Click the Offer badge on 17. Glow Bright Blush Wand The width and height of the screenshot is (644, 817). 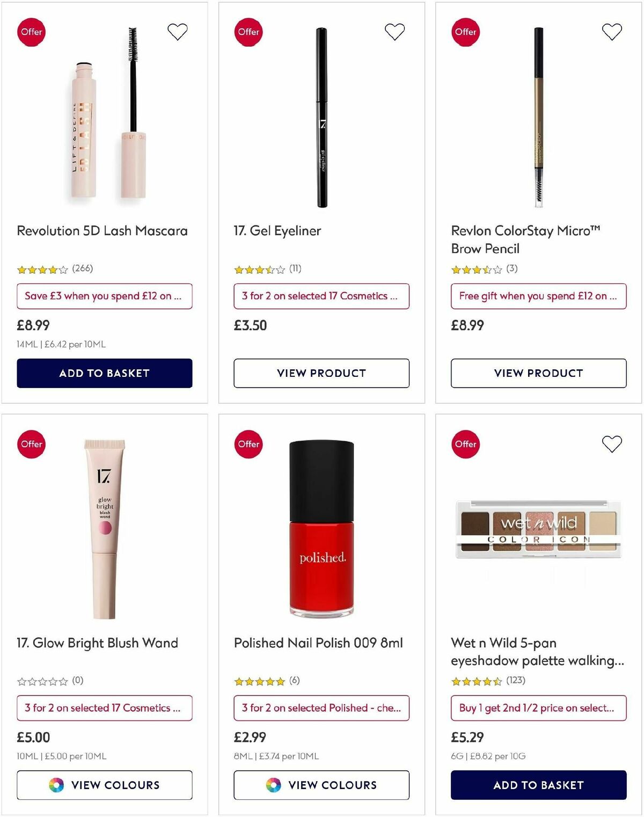(31, 444)
